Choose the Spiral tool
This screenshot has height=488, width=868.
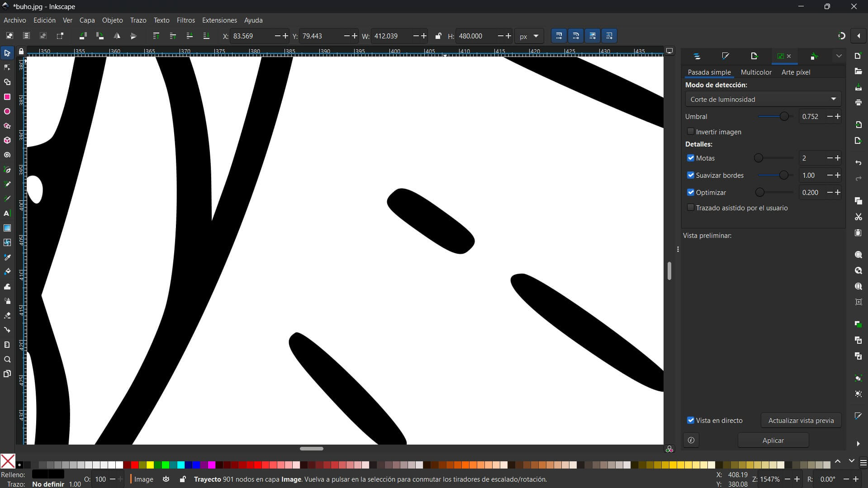7,155
